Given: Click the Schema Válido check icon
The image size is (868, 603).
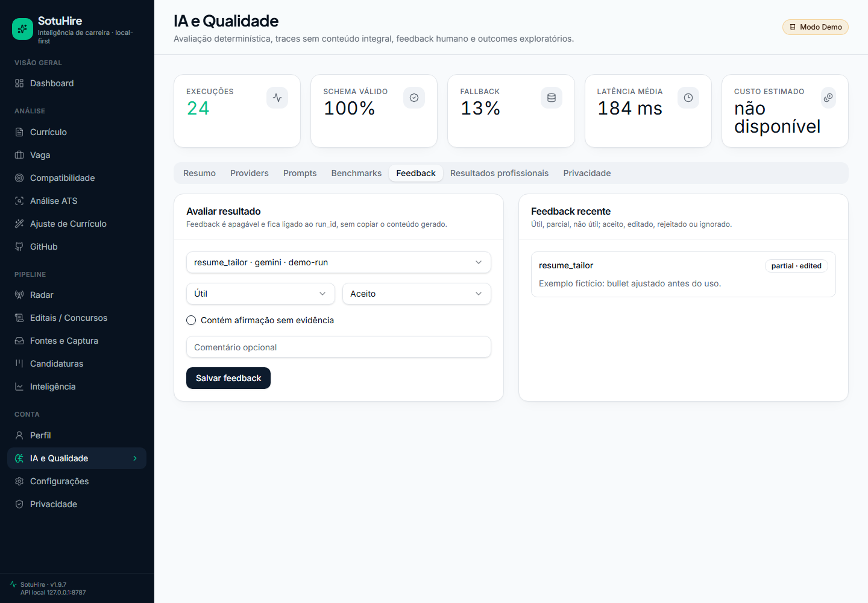Looking at the screenshot, I should click(x=414, y=98).
